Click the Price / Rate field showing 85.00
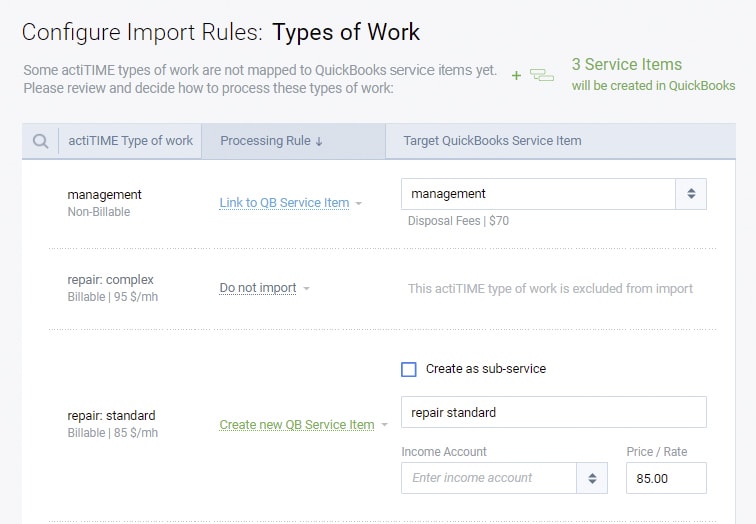 click(666, 478)
